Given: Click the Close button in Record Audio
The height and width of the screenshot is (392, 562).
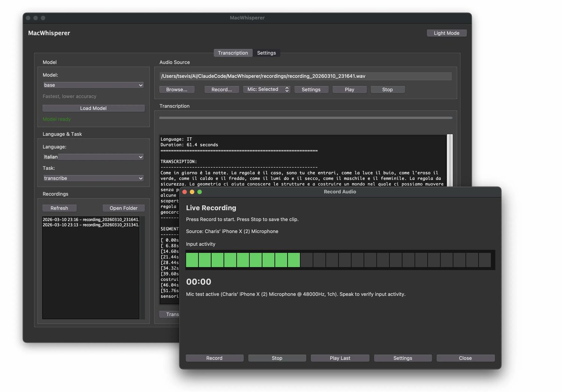Looking at the screenshot, I should pos(466,358).
